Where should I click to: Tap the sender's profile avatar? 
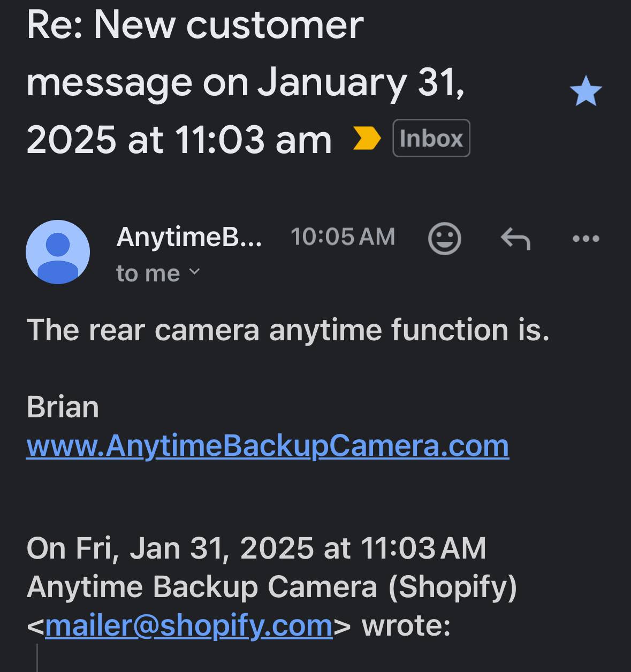58,252
